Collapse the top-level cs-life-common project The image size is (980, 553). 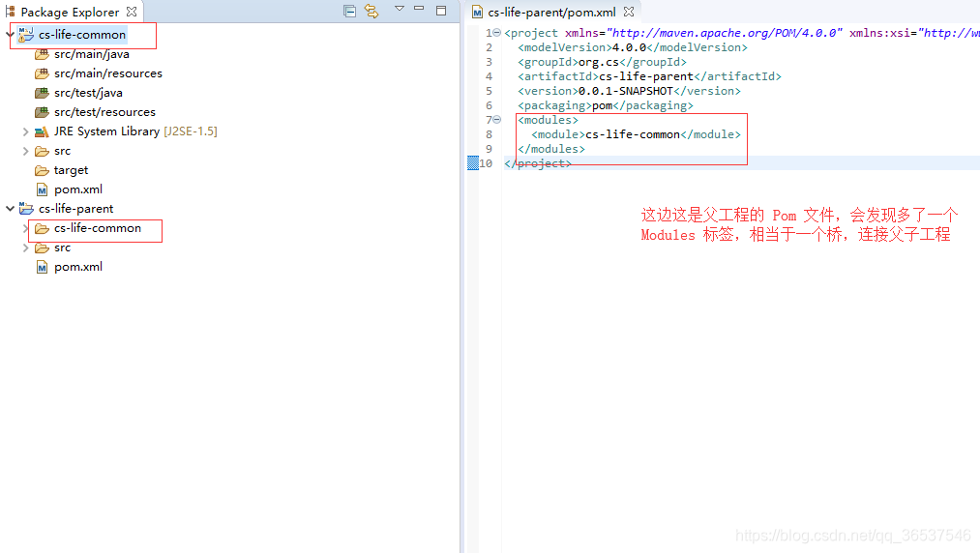tap(11, 35)
